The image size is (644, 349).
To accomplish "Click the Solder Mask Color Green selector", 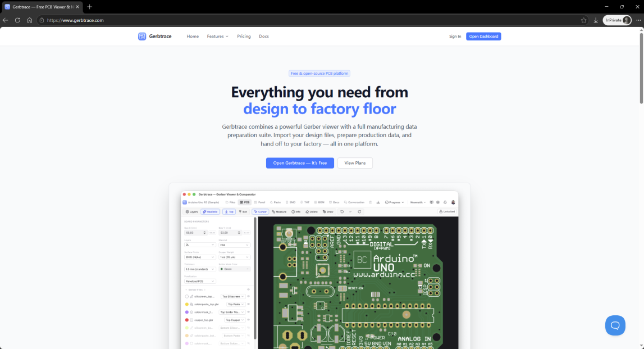I will tap(234, 269).
